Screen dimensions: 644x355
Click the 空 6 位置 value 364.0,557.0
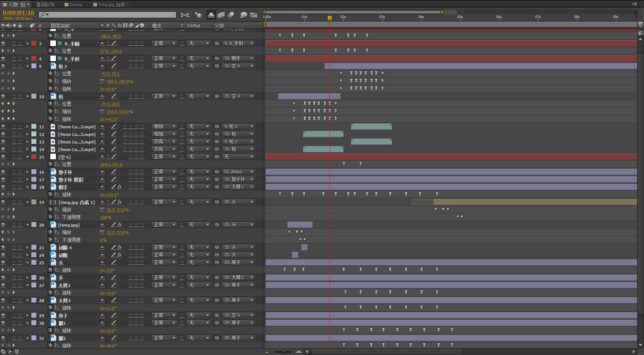(x=111, y=165)
